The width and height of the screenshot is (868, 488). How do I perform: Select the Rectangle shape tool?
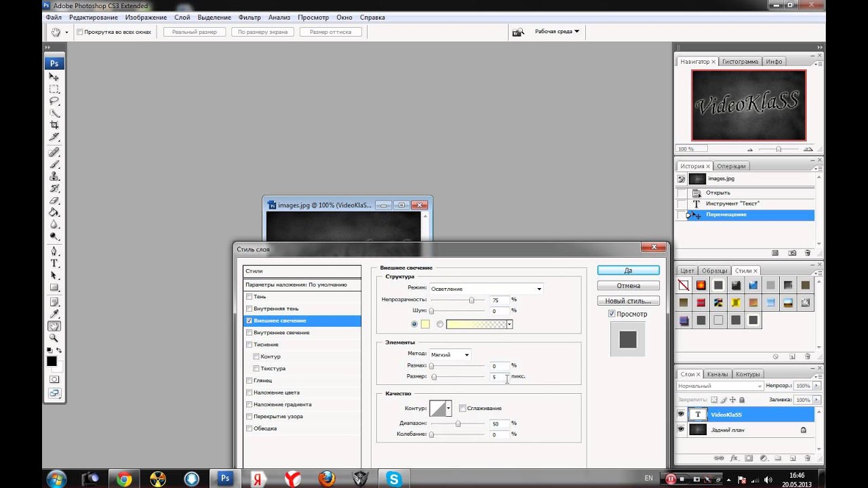(x=54, y=287)
